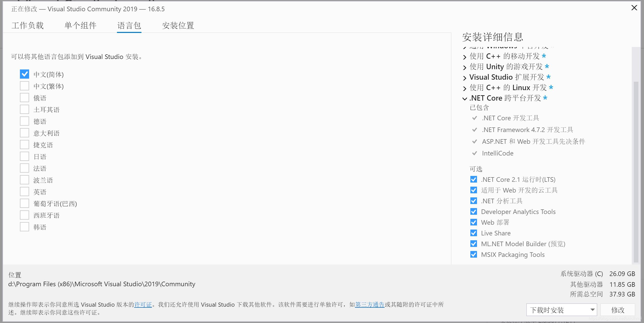Disable the Live Share optional component
This screenshot has height=323, width=644.
tap(474, 233)
